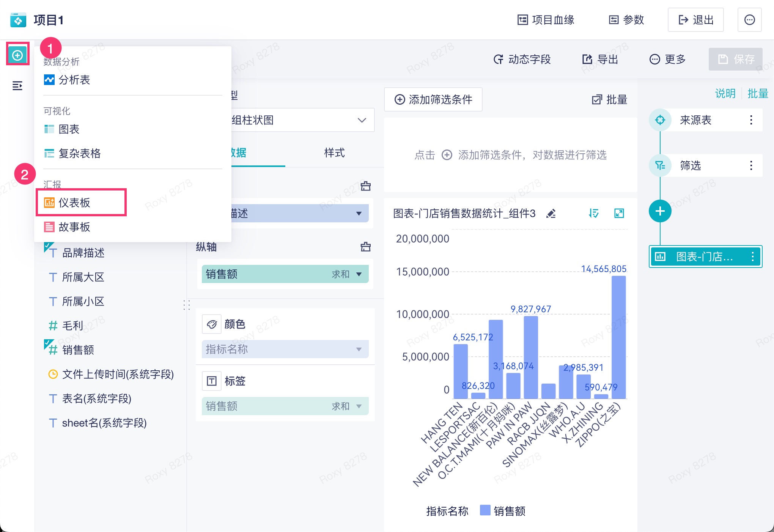Click the add new item plus icon
This screenshot has height=532, width=774.
(17, 55)
